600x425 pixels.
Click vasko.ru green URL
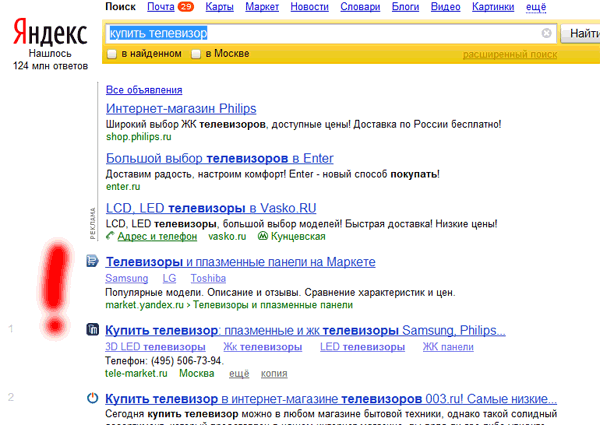pyautogui.click(x=227, y=236)
